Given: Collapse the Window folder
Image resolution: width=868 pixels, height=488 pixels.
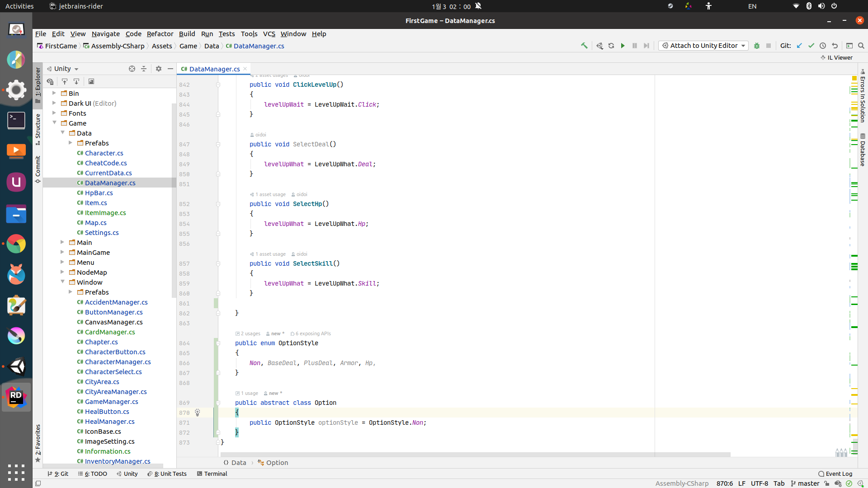Looking at the screenshot, I should point(62,282).
